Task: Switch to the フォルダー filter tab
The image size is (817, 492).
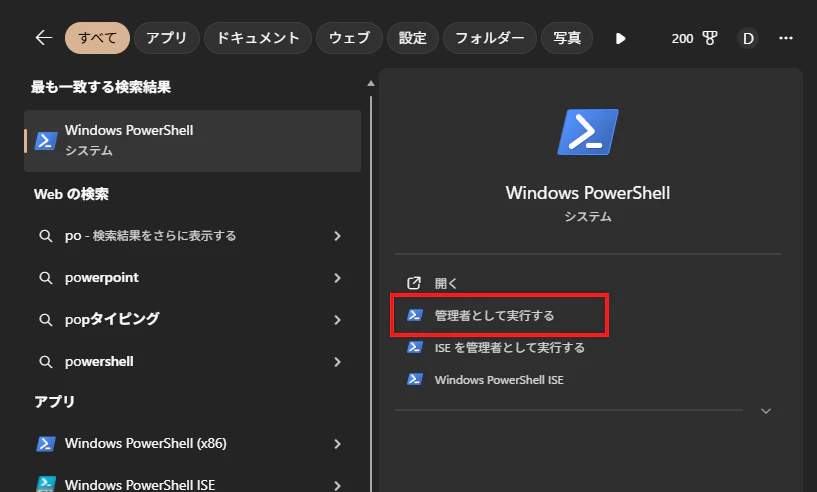Action: tap(490, 38)
